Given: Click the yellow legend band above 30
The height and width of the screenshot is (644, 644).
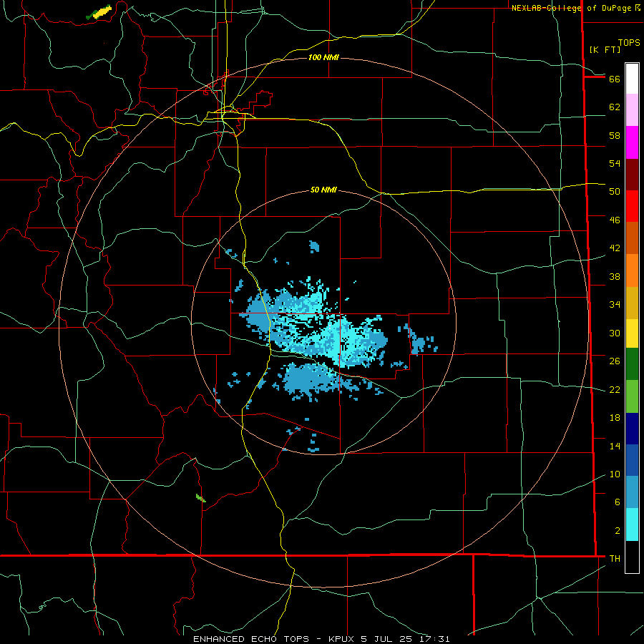Looking at the screenshot, I should pyautogui.click(x=632, y=333).
